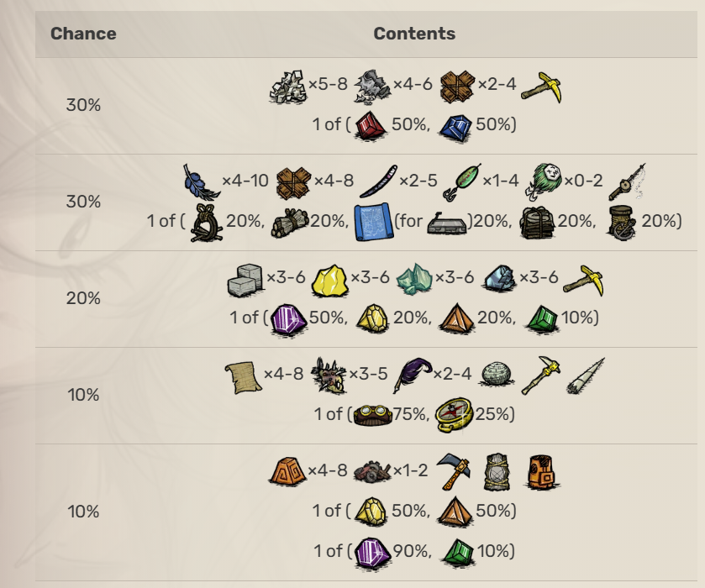Click the gray cut stone icon
The height and width of the screenshot is (588, 705).
(245, 278)
